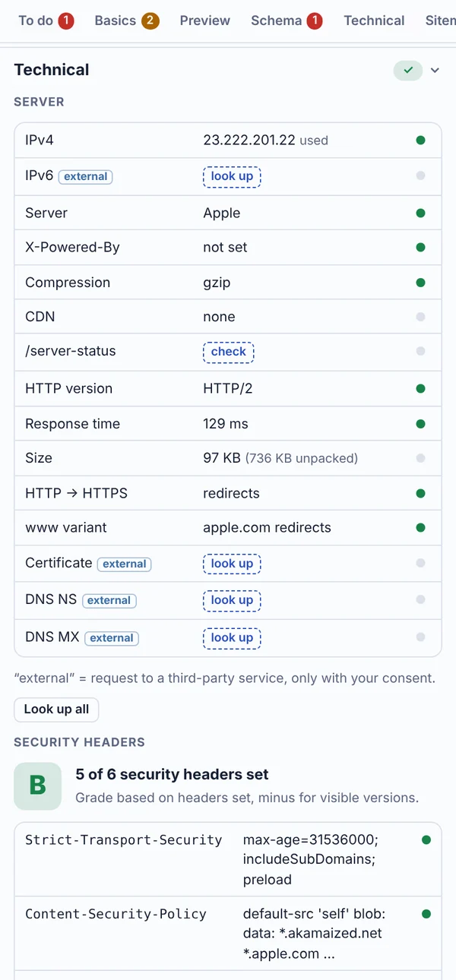
Task: Go to the Technical tab
Action: 374,21
